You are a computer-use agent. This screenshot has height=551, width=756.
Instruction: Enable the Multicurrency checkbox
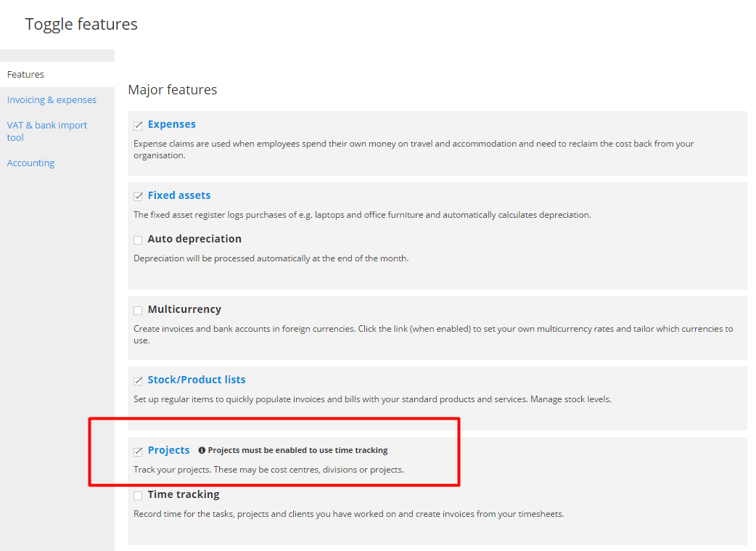pyautogui.click(x=138, y=310)
